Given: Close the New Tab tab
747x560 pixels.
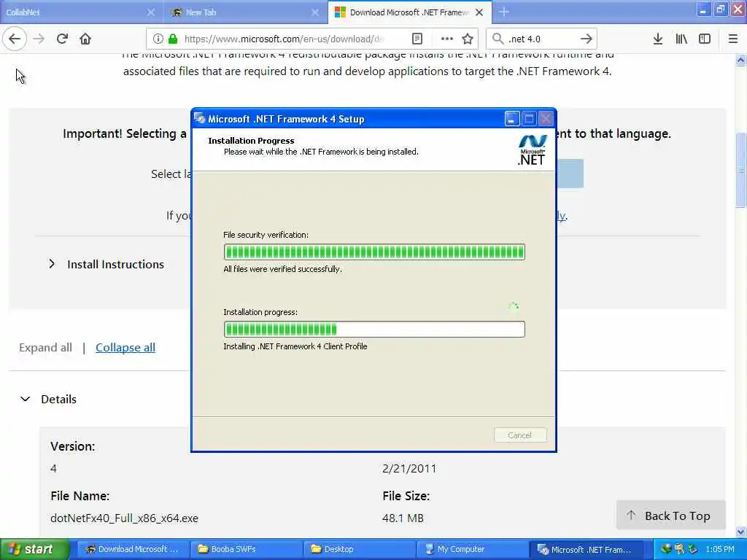Looking at the screenshot, I should [x=315, y=12].
